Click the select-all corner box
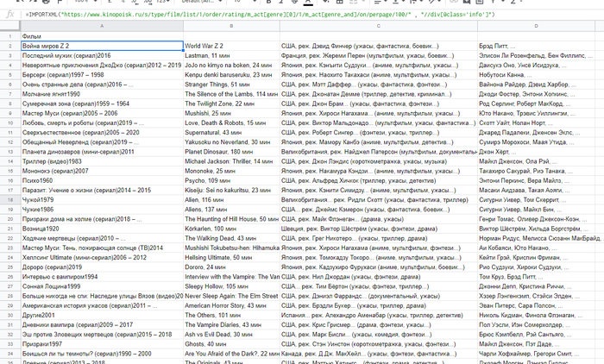 (x=9, y=27)
